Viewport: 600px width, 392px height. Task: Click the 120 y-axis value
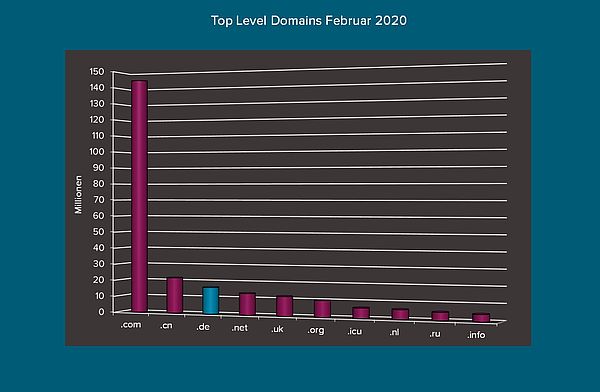[97, 120]
